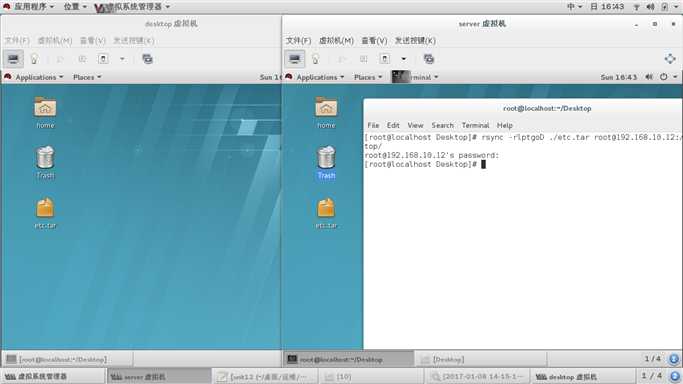Open 虚拟机(M) menu in desktop VM window

55,40
